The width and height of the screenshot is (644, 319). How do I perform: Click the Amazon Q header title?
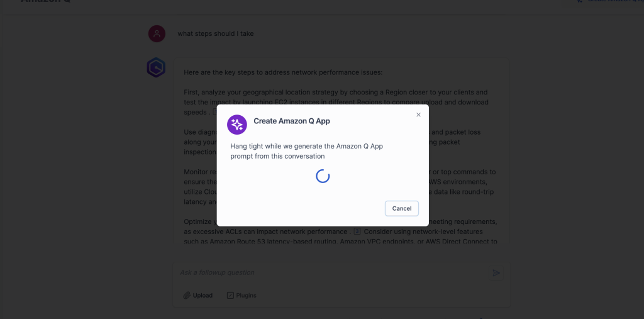pyautogui.click(x=45, y=1)
